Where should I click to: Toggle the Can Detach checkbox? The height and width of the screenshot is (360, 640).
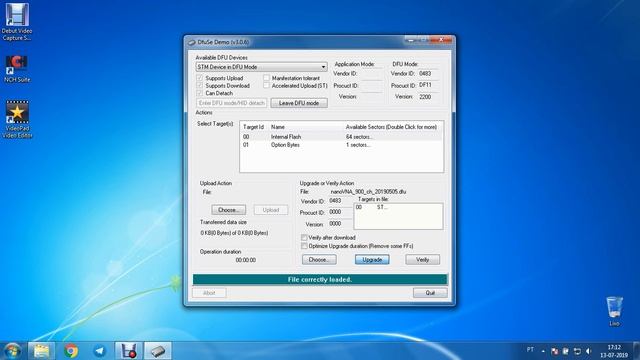click(x=200, y=93)
